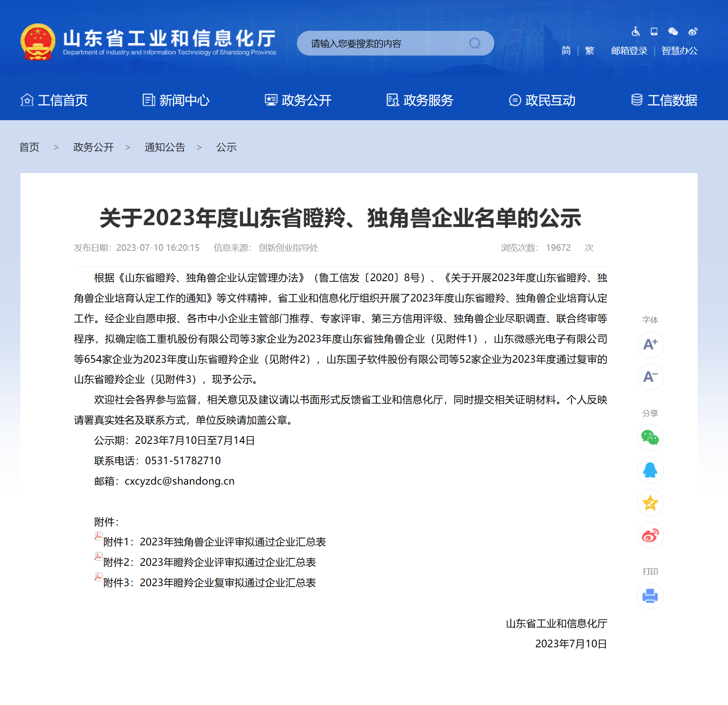Switch language to 繁 (Traditional Chinese)
728x705 pixels.
(590, 50)
